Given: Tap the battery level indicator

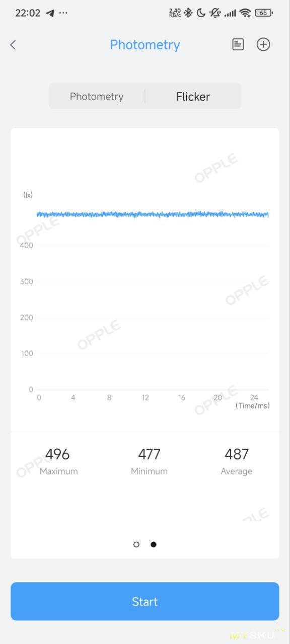Looking at the screenshot, I should (x=264, y=13).
